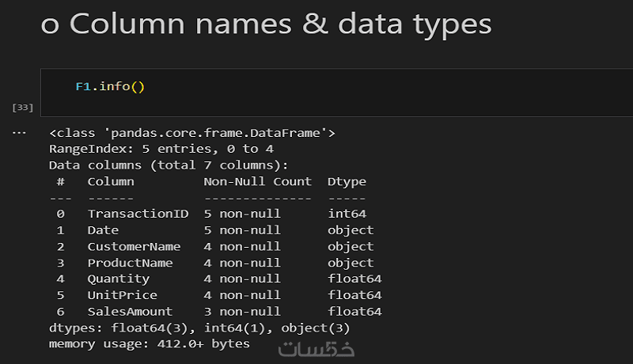This screenshot has width=633, height=364.
Task: Click the 'Column' header in output table
Action: coord(111,181)
